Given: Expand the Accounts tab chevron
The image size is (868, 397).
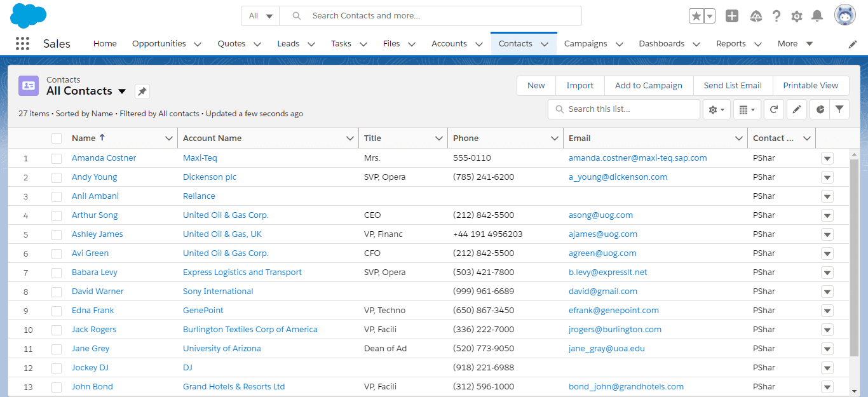Looking at the screenshot, I should pos(478,44).
